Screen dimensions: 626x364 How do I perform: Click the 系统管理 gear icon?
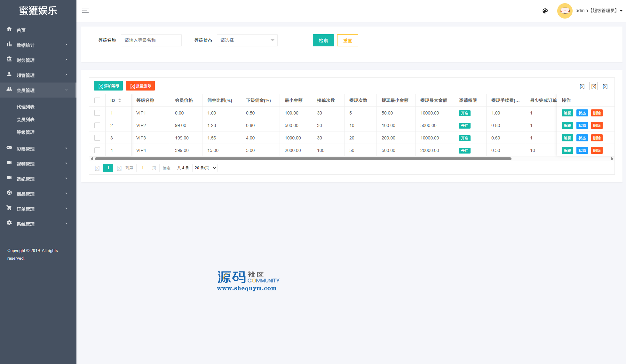click(x=9, y=223)
